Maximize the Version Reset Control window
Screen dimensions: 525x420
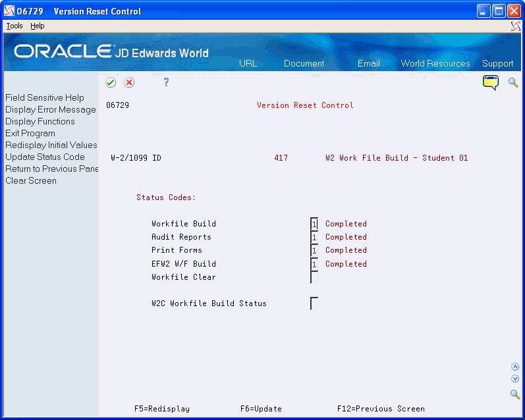click(499, 11)
